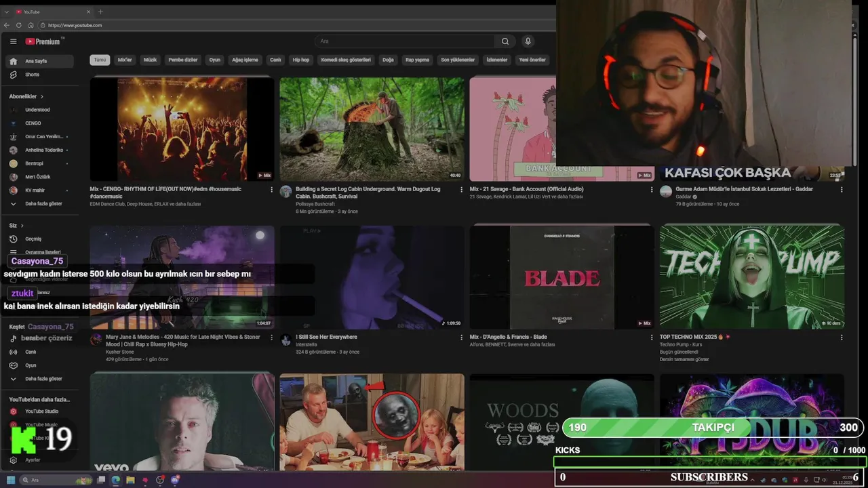Open Anhelina Todoriko channel
The height and width of the screenshot is (488, 868).
(x=39, y=150)
